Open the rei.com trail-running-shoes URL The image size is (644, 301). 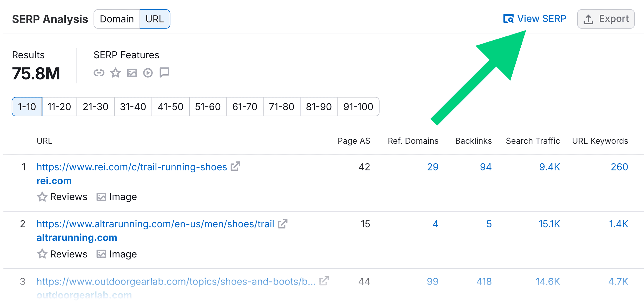pyautogui.click(x=132, y=167)
